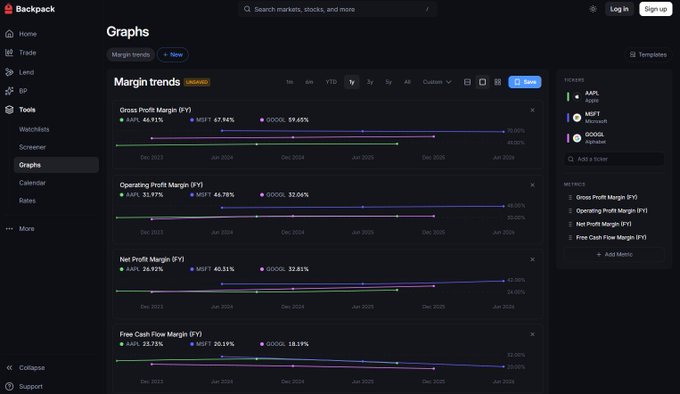680x394 pixels.
Task: Select the single-column layout icon
Action: [482, 82]
